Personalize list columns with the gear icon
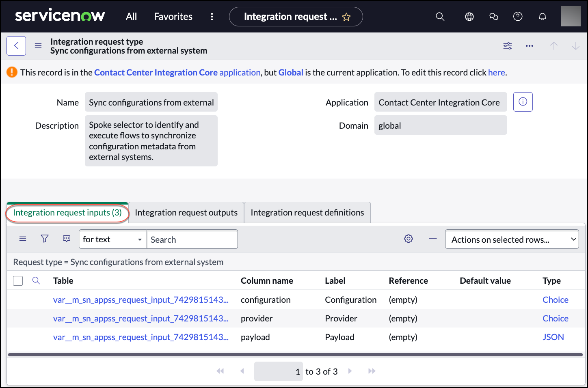 coord(409,239)
